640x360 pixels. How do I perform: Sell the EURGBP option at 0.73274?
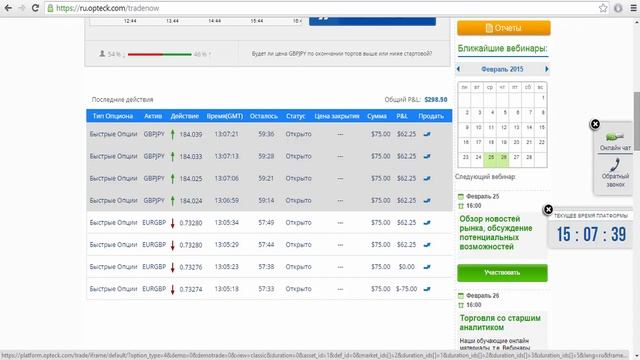coord(427,289)
